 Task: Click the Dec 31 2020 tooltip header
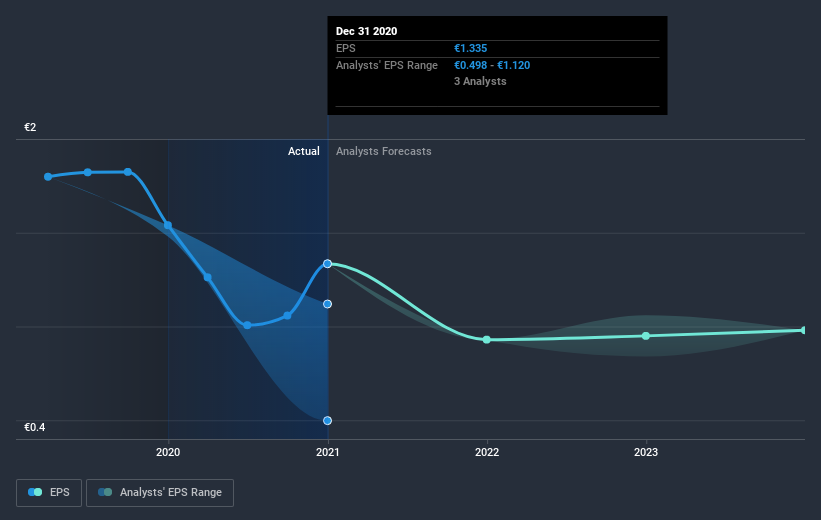(367, 31)
